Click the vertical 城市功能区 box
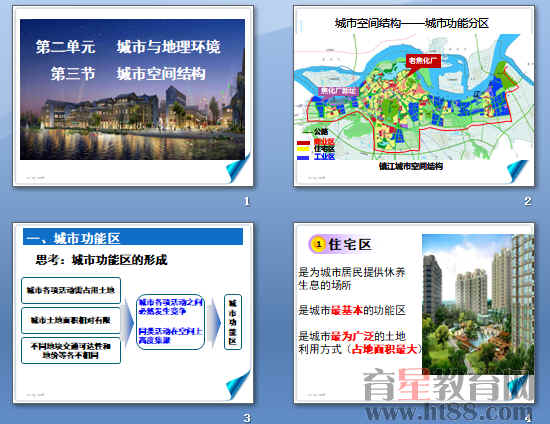Image resolution: width=550 pixels, height=424 pixels. (x=233, y=322)
